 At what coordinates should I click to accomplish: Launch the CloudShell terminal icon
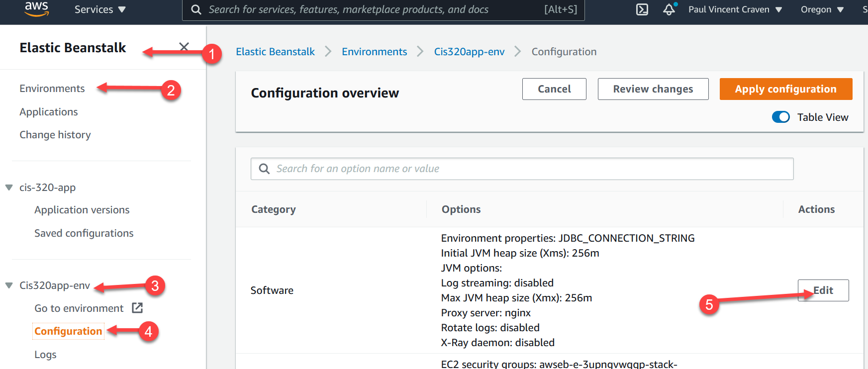click(x=642, y=9)
